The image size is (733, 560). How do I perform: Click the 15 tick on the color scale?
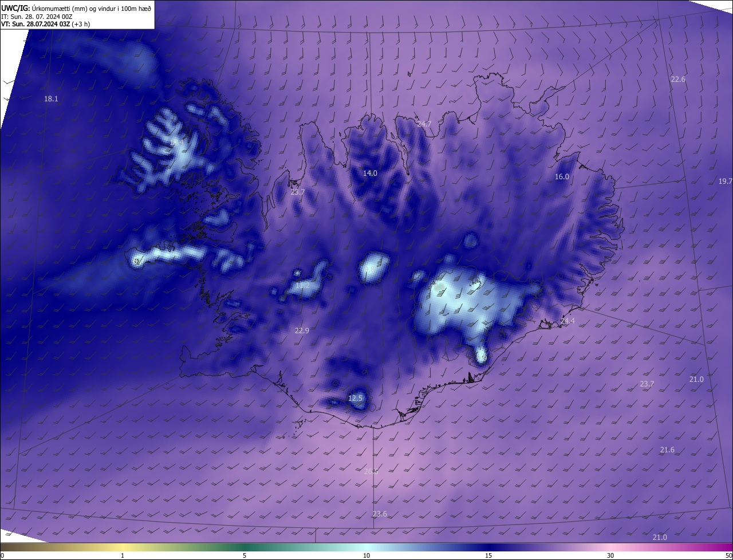[488, 555]
